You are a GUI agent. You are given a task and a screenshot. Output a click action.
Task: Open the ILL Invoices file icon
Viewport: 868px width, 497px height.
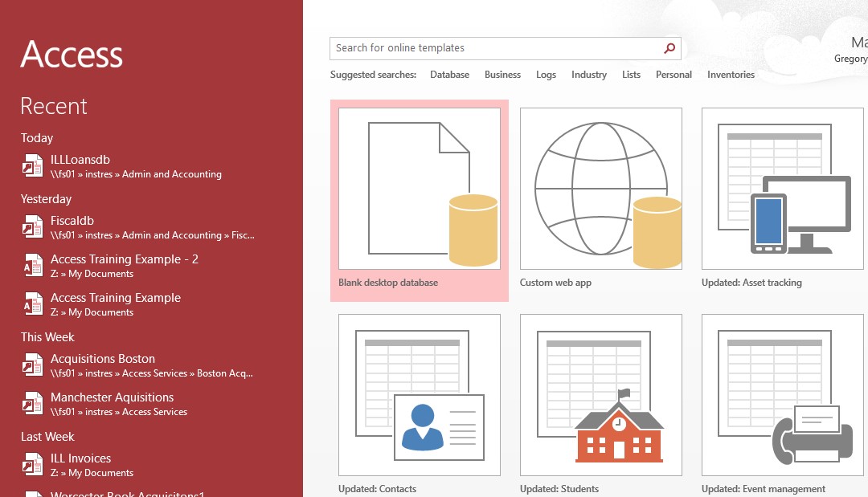tap(33, 464)
